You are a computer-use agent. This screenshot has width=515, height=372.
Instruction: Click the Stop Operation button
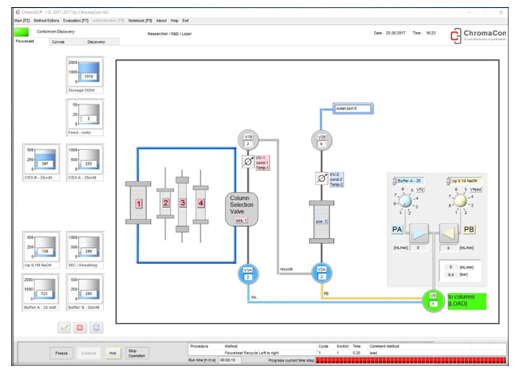[x=137, y=353]
